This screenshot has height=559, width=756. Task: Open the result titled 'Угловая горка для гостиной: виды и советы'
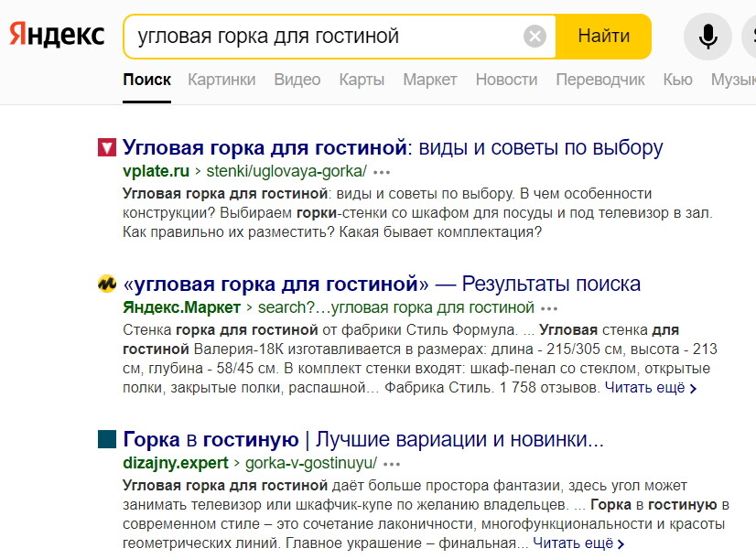(393, 147)
